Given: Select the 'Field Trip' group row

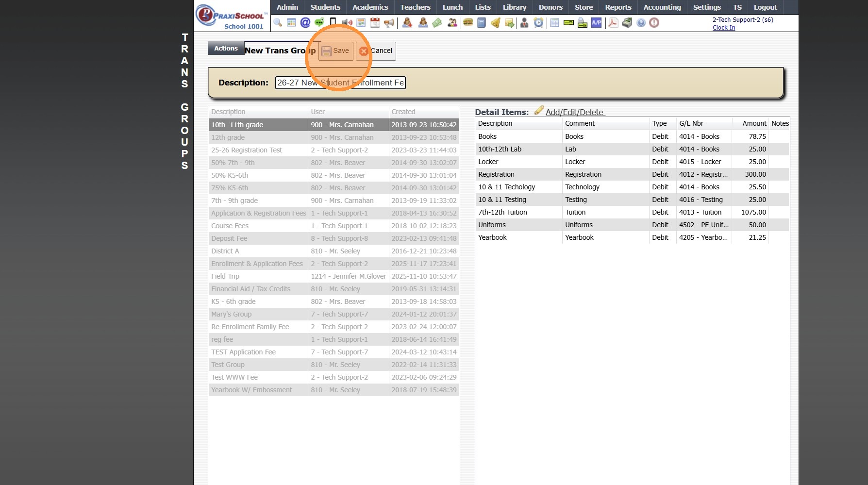Looking at the screenshot, I should point(334,276).
